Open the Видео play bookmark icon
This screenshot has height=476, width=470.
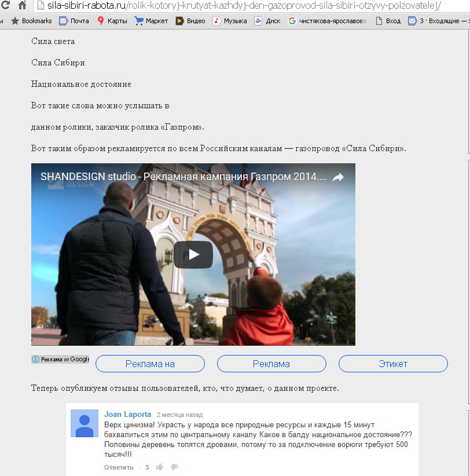click(x=179, y=21)
